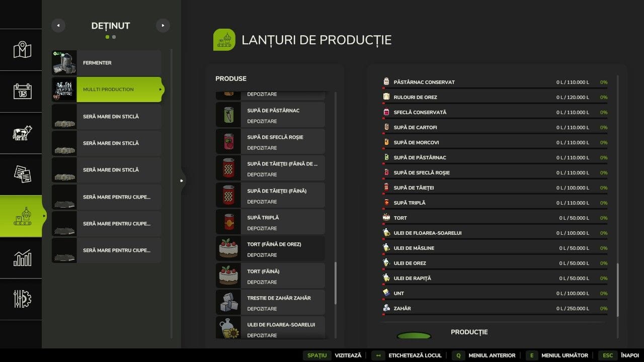Image resolution: width=644 pixels, height=362 pixels.
Task: Open the contracts documents icon
Action: (22, 174)
